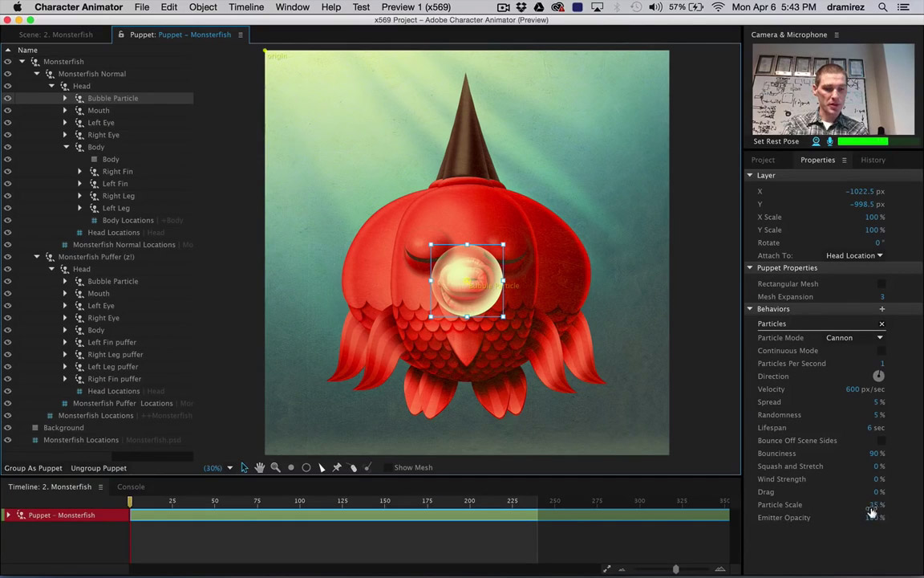Image resolution: width=924 pixels, height=578 pixels.
Task: Click the webcam camera input icon
Action: point(816,141)
